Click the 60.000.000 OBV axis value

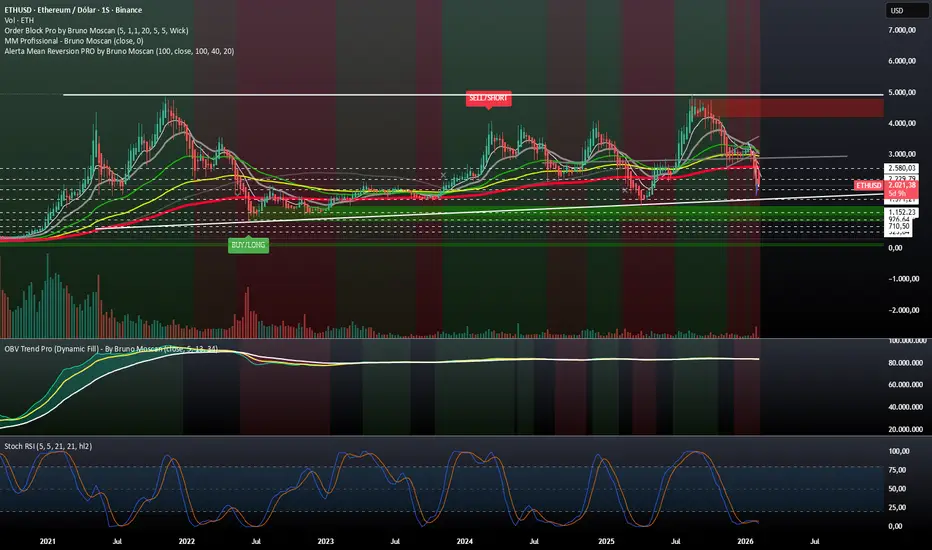coord(905,385)
